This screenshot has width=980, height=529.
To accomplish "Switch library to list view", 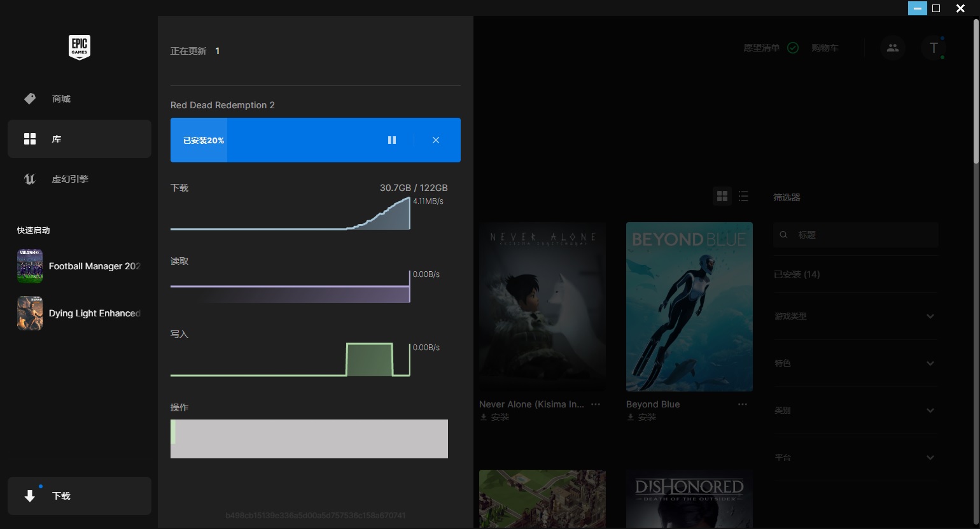I will pos(743,196).
